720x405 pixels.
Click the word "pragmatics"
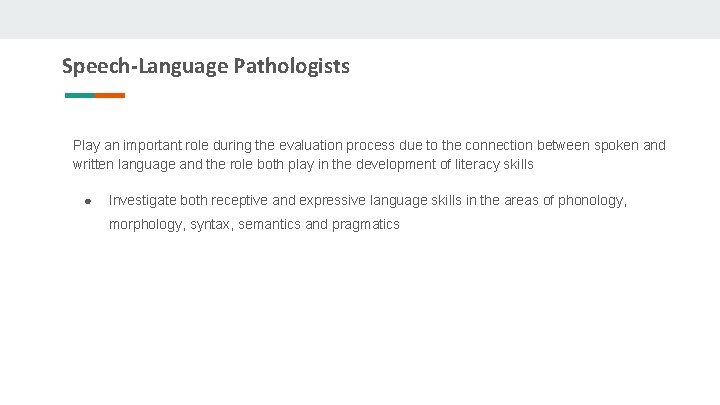click(x=366, y=225)
